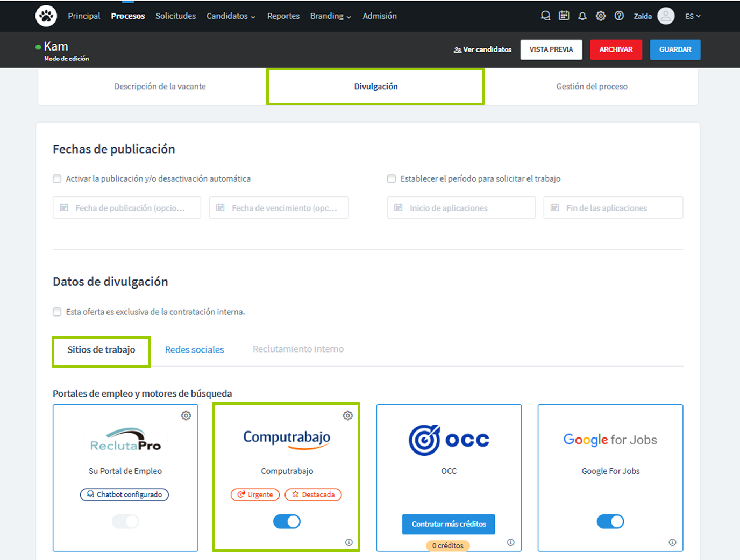
Task: Switch to Gestión del proceso tab
Action: pyautogui.click(x=592, y=87)
